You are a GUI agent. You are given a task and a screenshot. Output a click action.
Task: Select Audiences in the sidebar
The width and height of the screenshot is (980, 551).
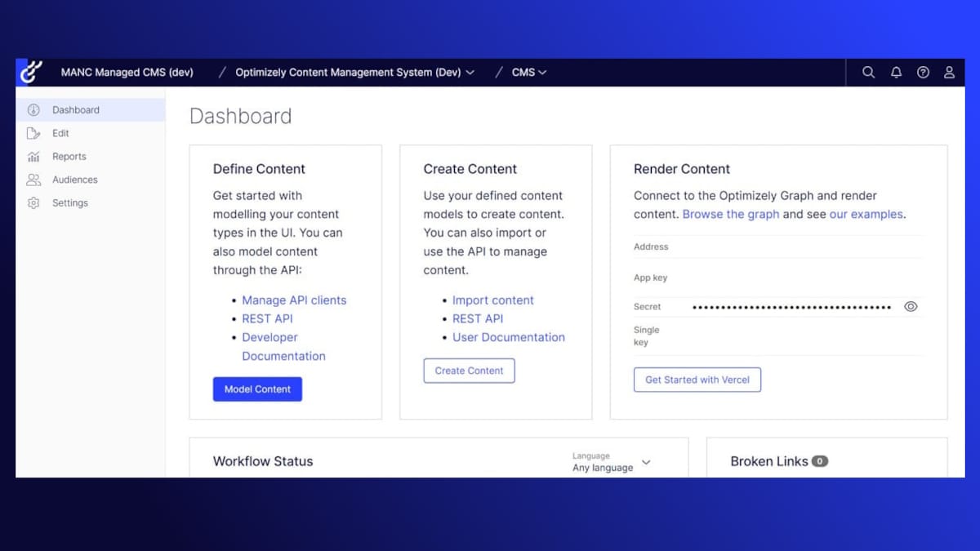[91, 180]
